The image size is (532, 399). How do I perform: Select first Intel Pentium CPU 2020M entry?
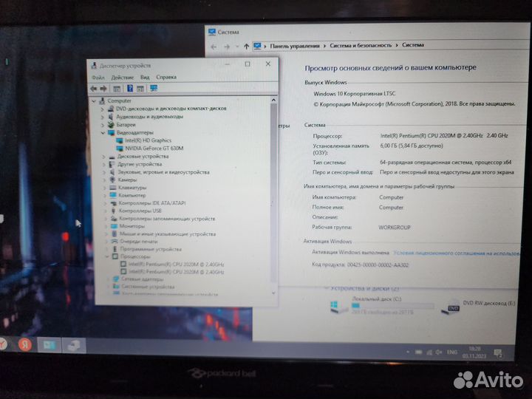coord(176,265)
